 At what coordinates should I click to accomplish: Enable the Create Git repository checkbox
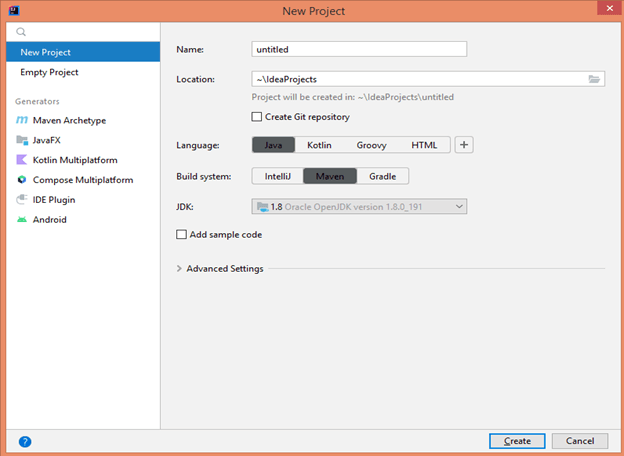257,117
